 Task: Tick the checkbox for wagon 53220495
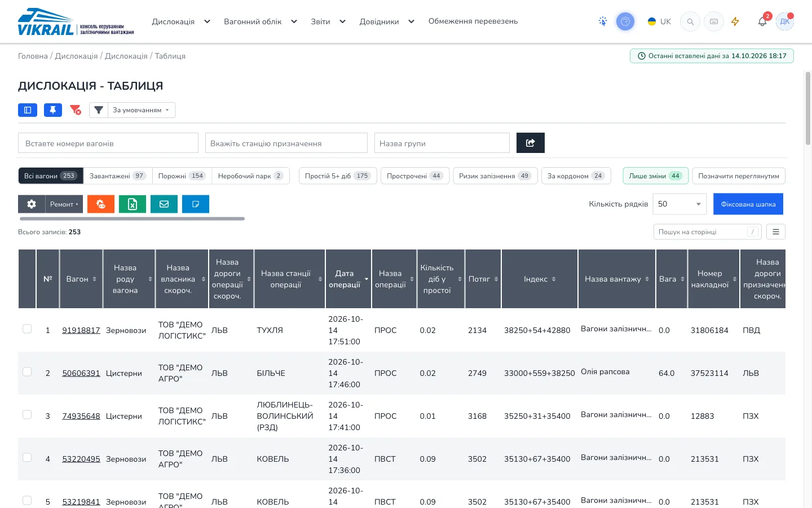[x=27, y=457]
